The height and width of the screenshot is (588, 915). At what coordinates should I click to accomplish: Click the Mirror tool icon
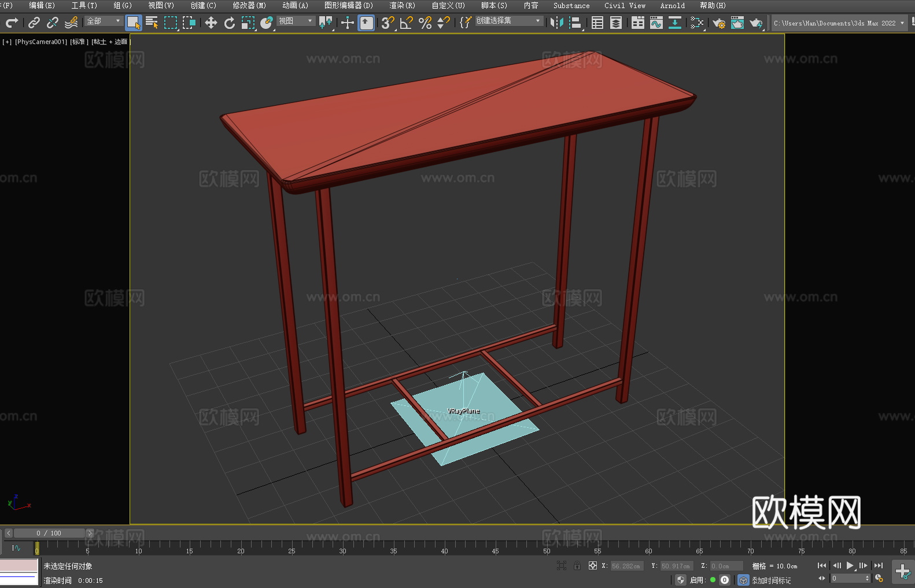pyautogui.click(x=557, y=23)
